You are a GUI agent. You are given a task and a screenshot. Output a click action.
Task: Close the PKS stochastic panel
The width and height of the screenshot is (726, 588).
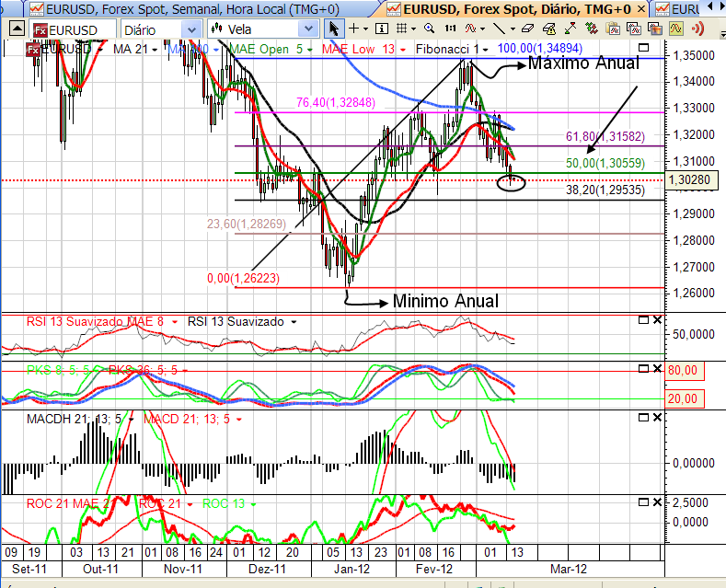(x=657, y=369)
